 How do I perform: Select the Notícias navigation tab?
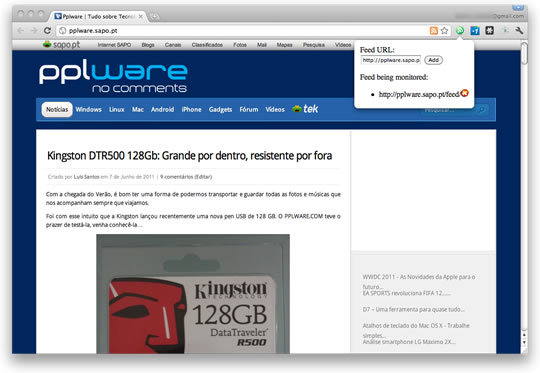point(57,110)
